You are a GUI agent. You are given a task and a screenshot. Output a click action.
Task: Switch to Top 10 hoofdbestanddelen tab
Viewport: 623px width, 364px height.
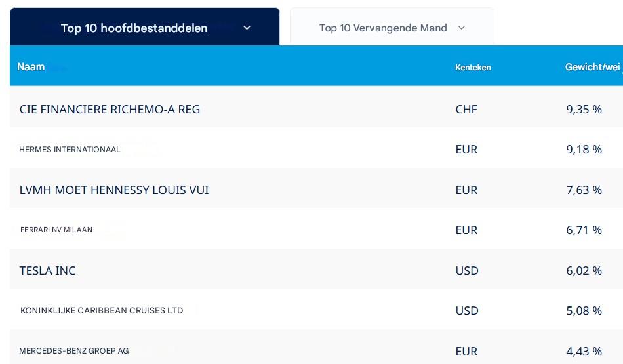click(x=134, y=28)
